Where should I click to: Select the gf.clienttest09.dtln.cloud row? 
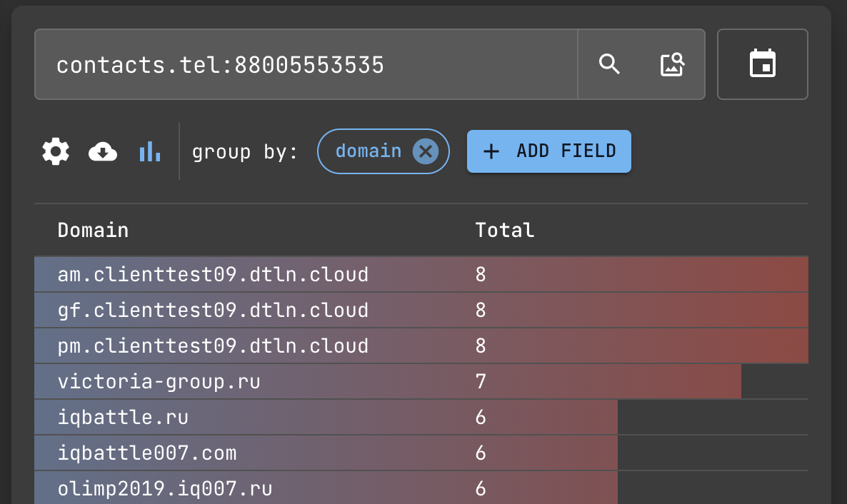pyautogui.click(x=213, y=310)
